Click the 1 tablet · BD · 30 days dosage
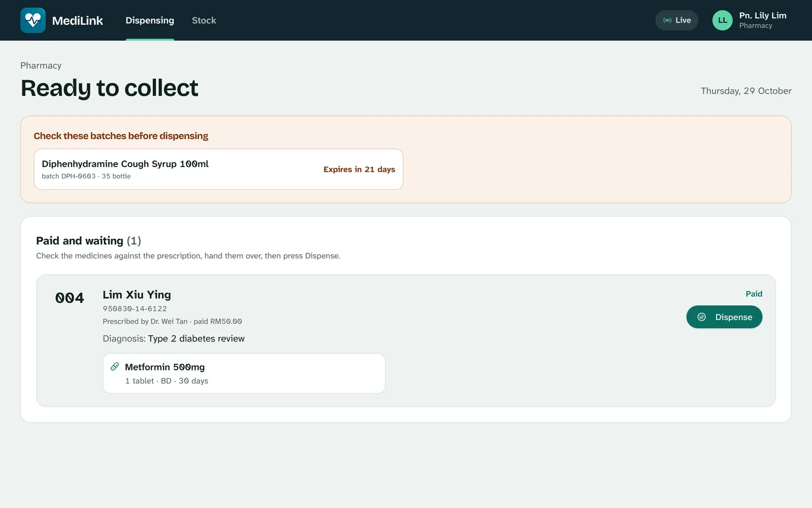The height and width of the screenshot is (508, 812). click(x=166, y=381)
